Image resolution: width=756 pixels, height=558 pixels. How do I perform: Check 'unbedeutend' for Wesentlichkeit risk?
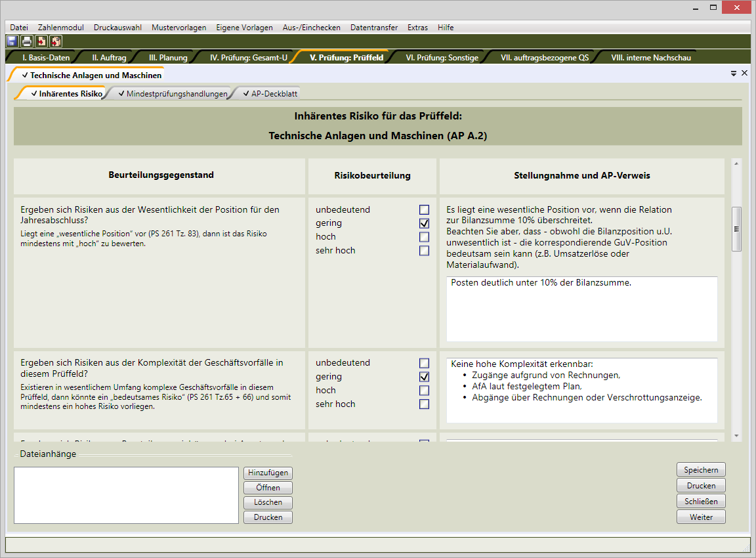[x=424, y=210]
